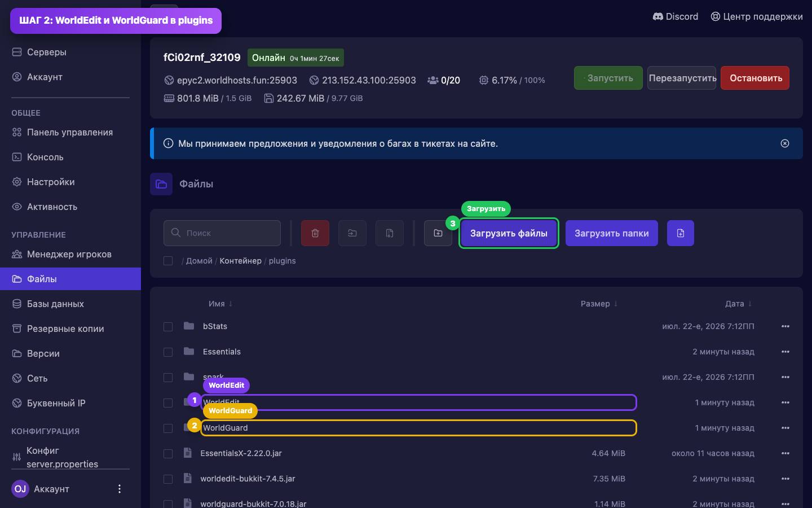
Task: Open actions menu for worldedit-bukkit-7.4.5.jar
Action: tap(785, 479)
